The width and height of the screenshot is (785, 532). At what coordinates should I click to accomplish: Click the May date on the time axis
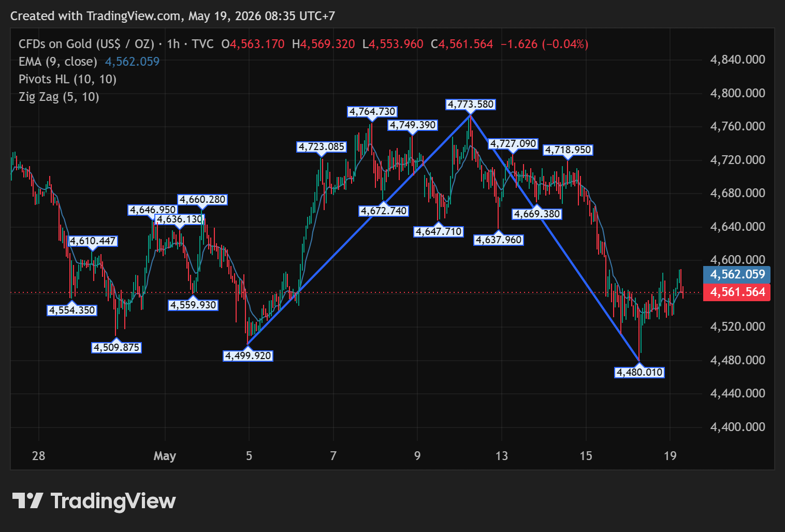(165, 456)
